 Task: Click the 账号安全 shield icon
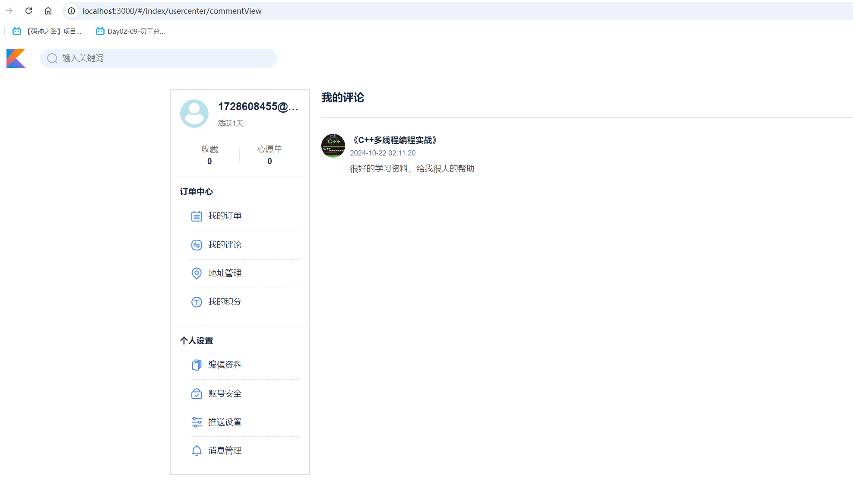coord(197,393)
